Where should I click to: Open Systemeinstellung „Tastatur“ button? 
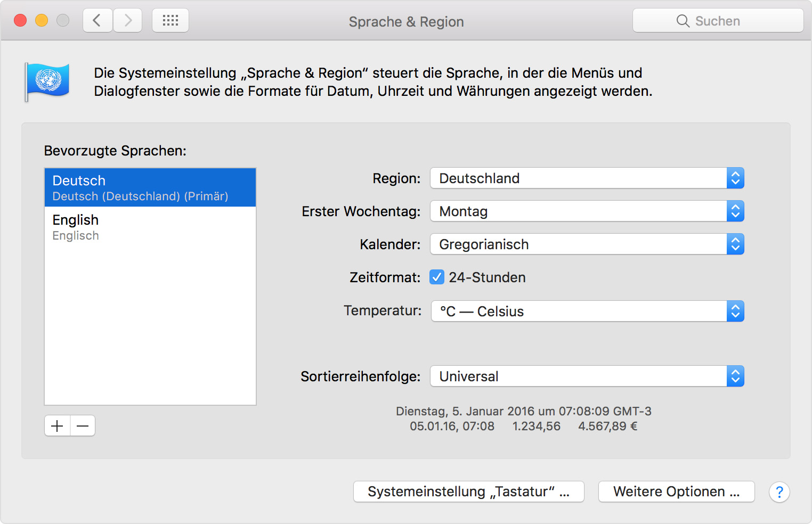pyautogui.click(x=469, y=492)
